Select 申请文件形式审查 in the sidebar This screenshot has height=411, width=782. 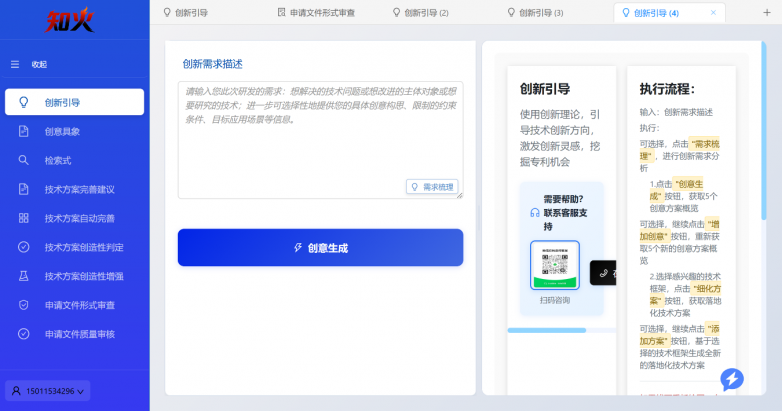coord(79,305)
